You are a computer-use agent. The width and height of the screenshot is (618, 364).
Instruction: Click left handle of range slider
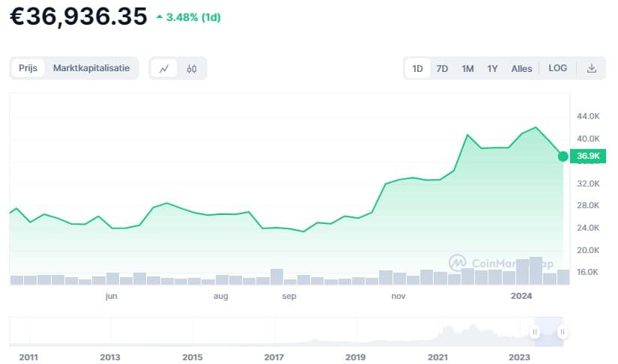pos(534,332)
